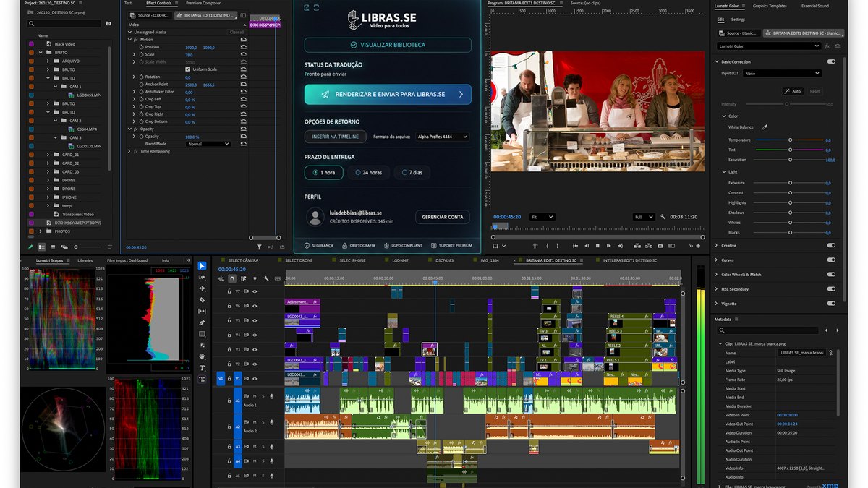Image resolution: width=868 pixels, height=488 pixels.
Task: Expand the Curves section
Action: pyautogui.click(x=716, y=260)
